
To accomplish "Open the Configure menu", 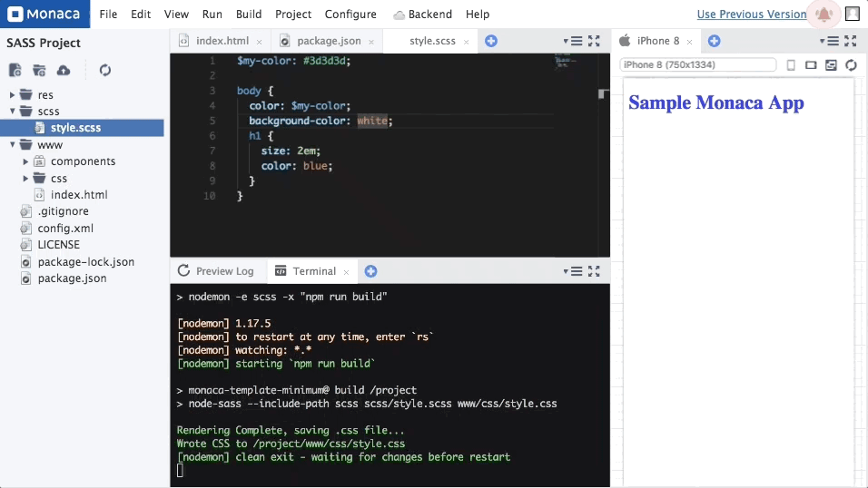I will pos(350,15).
